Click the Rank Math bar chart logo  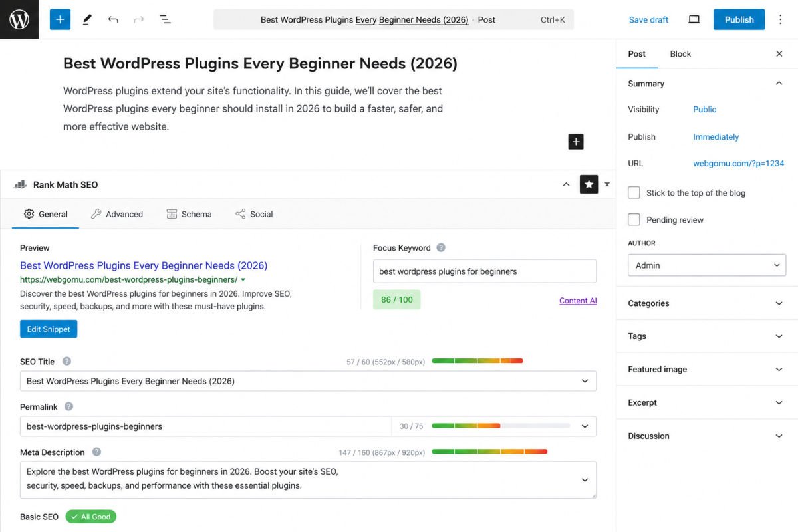[20, 184]
